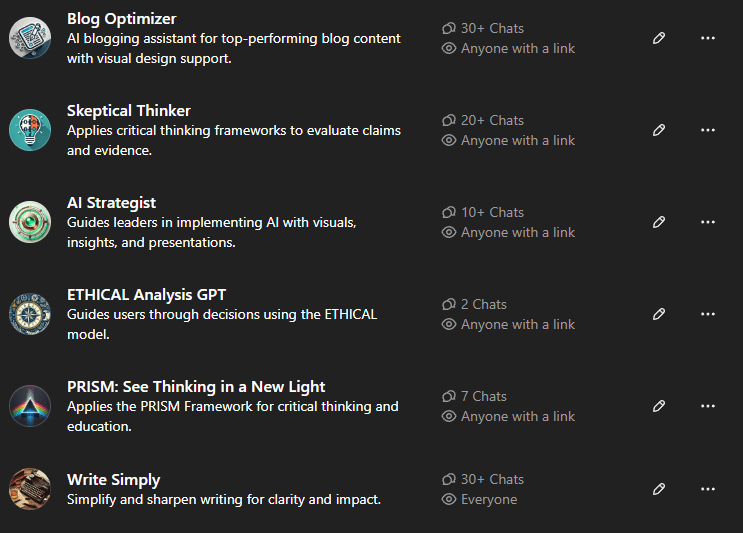Open the Blog Optimizer title link
Image resolution: width=743 pixels, height=533 pixels.
click(x=121, y=19)
